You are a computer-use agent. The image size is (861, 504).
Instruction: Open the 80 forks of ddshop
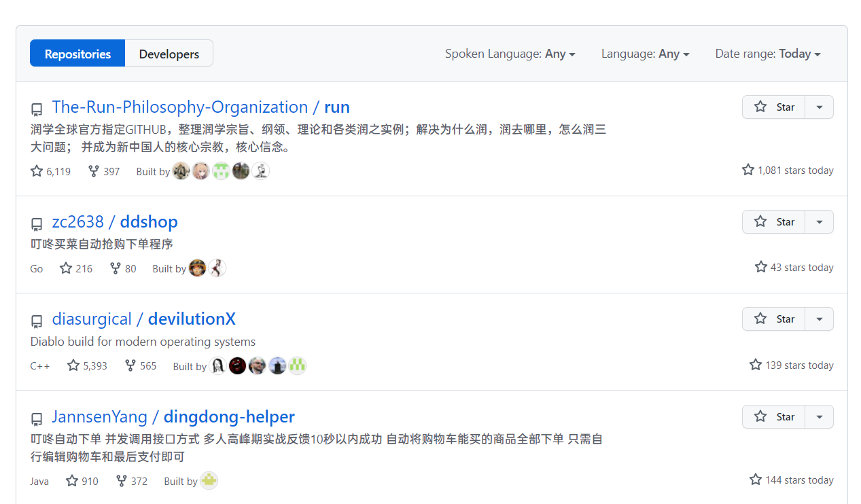click(123, 268)
